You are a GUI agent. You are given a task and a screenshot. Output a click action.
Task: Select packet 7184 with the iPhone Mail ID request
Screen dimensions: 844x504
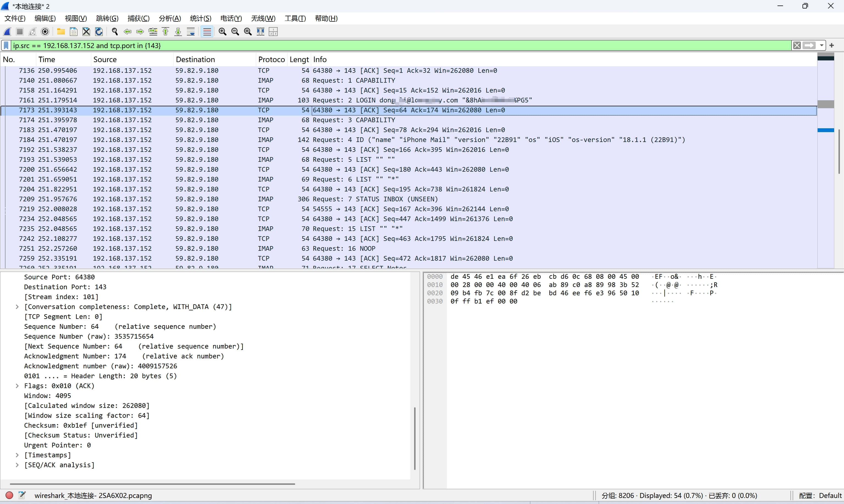[204, 140]
